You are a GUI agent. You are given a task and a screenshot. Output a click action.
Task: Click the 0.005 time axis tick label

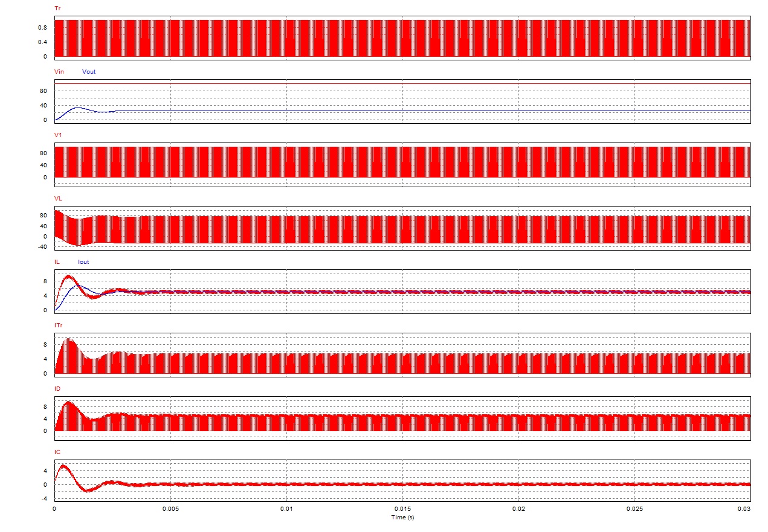pyautogui.click(x=171, y=510)
